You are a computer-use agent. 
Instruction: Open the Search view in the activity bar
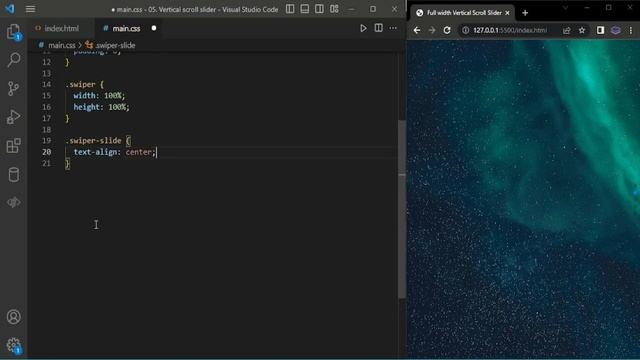coord(13,60)
